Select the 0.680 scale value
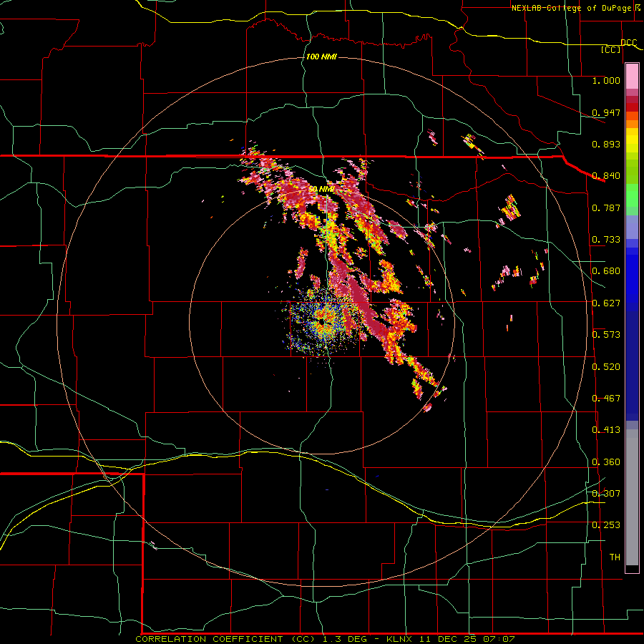The image size is (644, 644). (x=606, y=271)
